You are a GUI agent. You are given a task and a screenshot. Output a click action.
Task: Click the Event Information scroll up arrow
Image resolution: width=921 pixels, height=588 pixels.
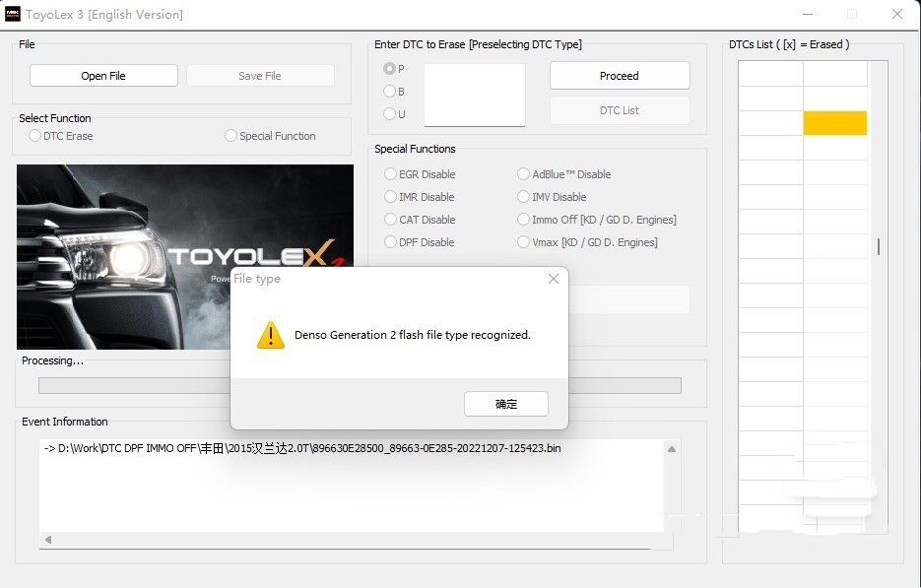coord(672,449)
